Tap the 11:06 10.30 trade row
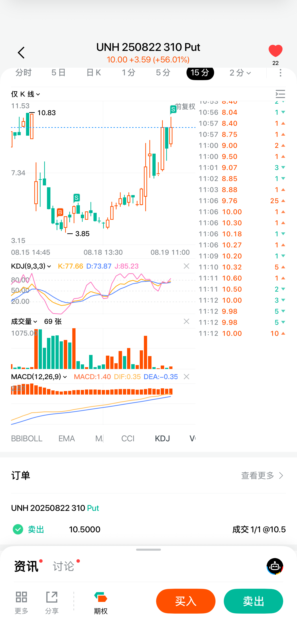 [242, 223]
